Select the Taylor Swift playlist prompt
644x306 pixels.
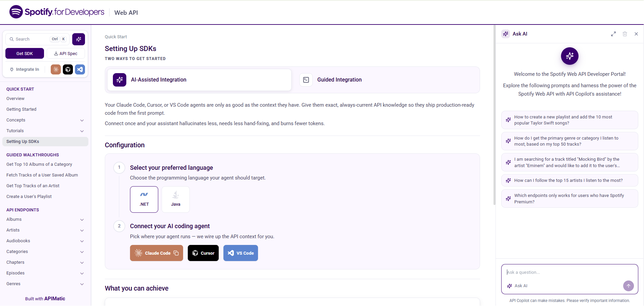569,120
